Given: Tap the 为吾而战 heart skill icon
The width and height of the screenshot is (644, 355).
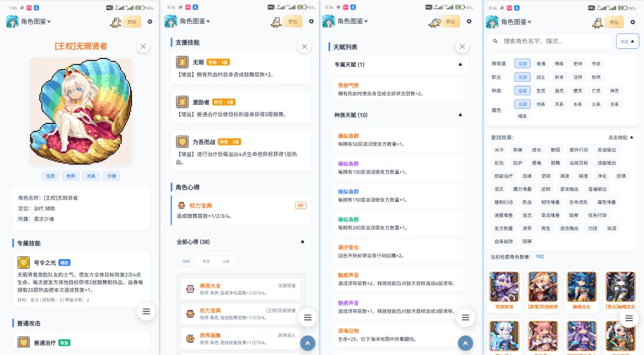Looking at the screenshot, I should point(182,142).
